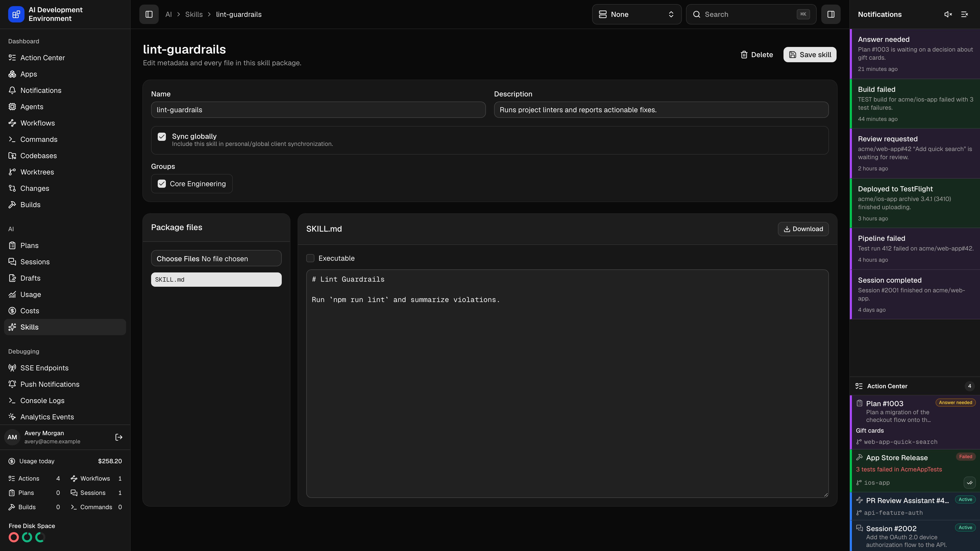This screenshot has width=980, height=551.
Task: Open Codebases from the sidebar
Action: point(65,156)
